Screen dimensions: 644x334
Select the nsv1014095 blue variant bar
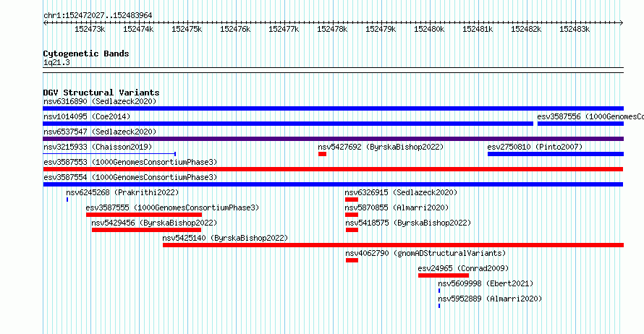pyautogui.click(x=288, y=124)
